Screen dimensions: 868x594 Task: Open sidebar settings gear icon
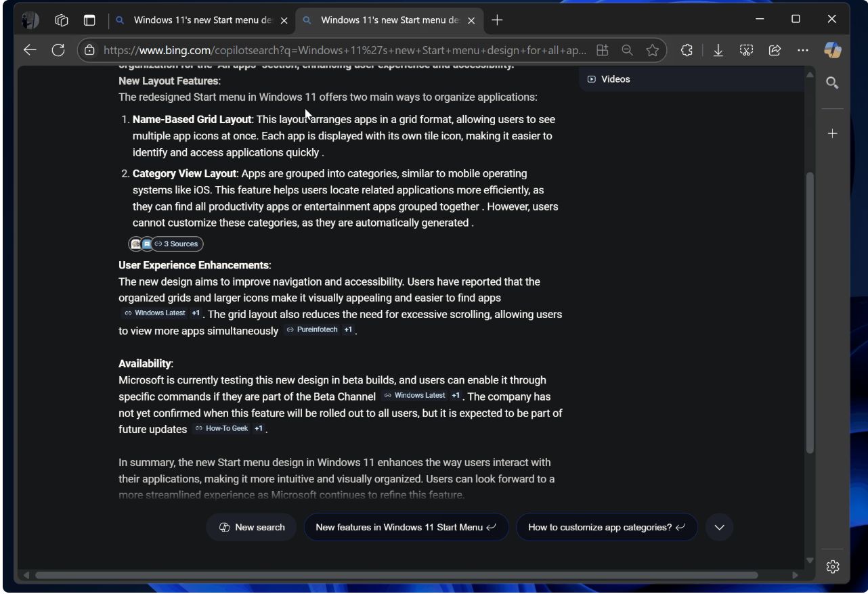(x=833, y=566)
